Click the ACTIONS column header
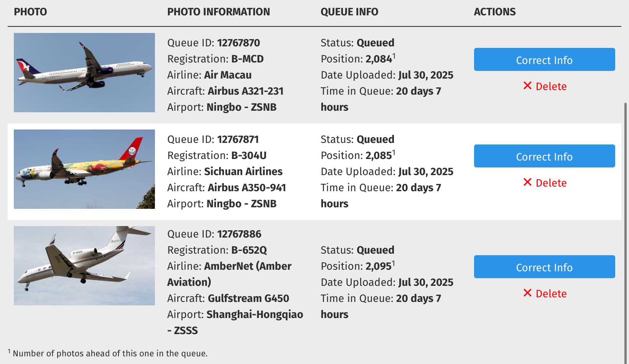 pyautogui.click(x=495, y=12)
